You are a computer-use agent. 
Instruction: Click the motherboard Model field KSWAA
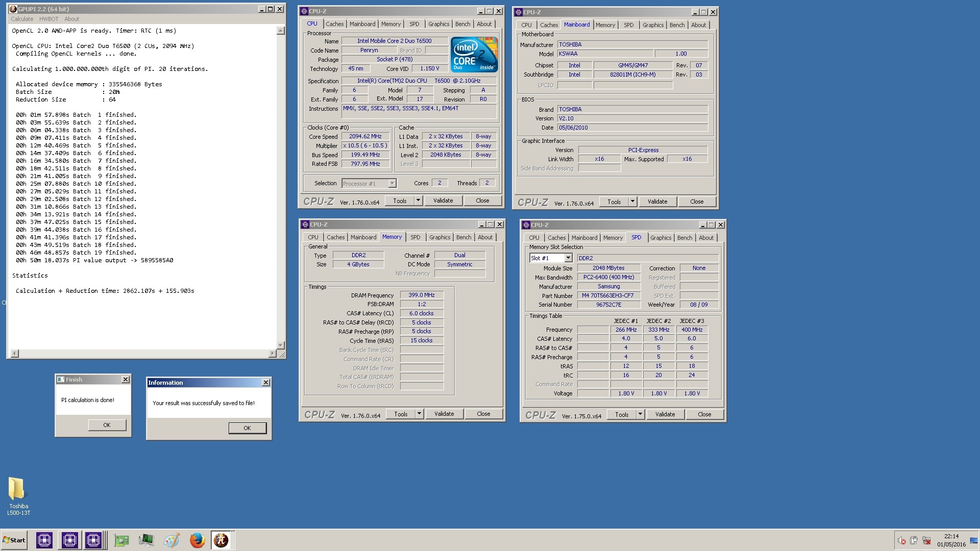pos(605,54)
